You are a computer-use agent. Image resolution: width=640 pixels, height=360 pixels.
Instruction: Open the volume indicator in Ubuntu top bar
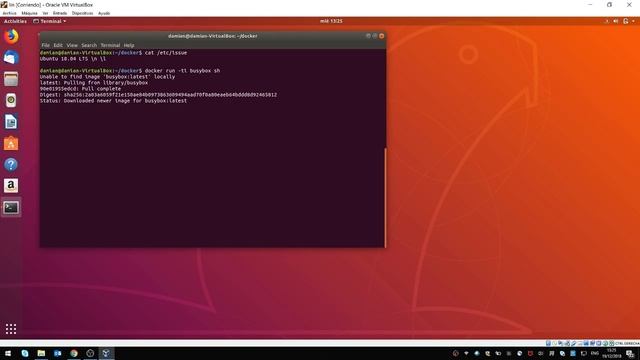(x=616, y=21)
